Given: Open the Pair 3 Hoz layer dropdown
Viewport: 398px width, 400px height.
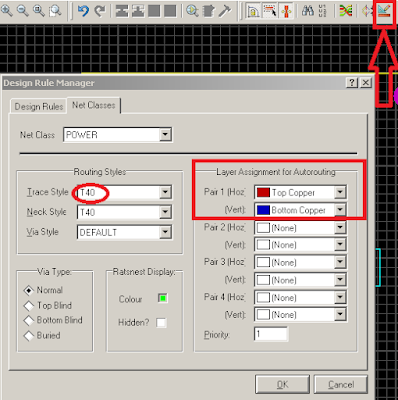Looking at the screenshot, I should pos(340,262).
